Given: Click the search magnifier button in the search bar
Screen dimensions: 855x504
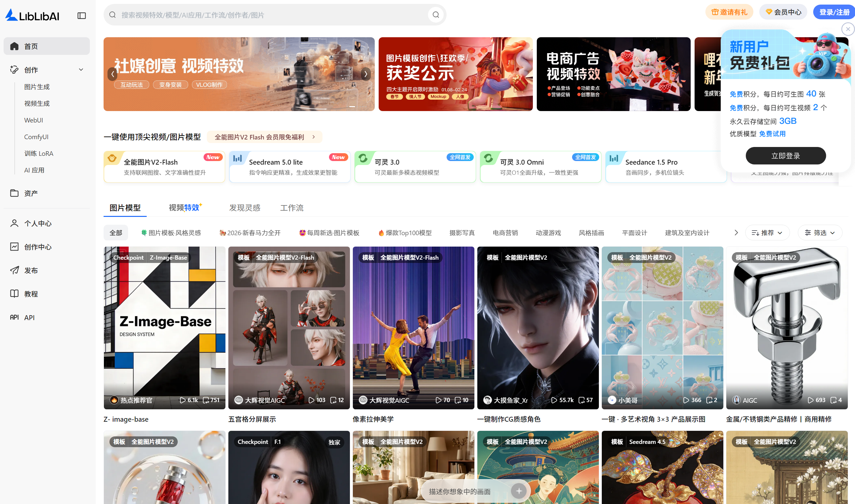Looking at the screenshot, I should tap(436, 15).
